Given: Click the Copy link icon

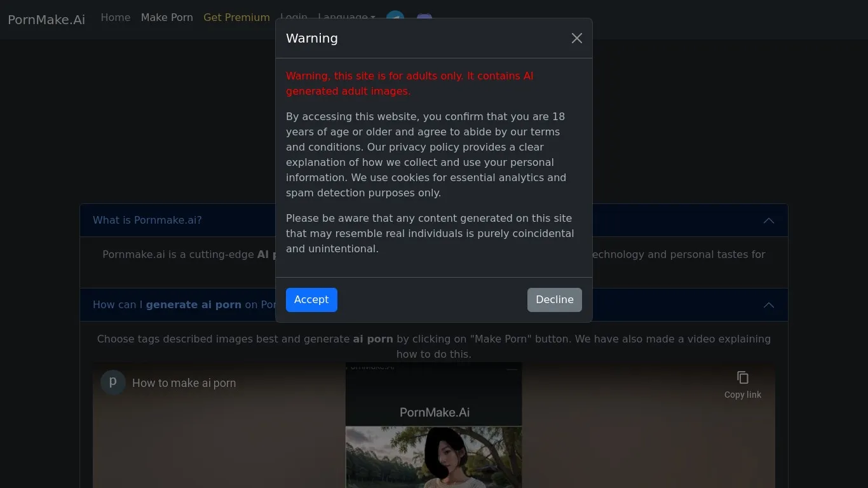Looking at the screenshot, I should coord(742,377).
